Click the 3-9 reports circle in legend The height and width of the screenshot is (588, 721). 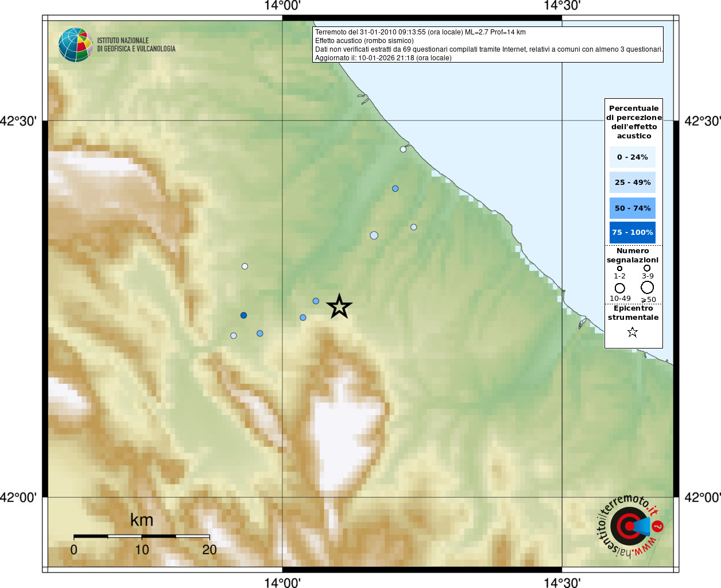point(647,268)
